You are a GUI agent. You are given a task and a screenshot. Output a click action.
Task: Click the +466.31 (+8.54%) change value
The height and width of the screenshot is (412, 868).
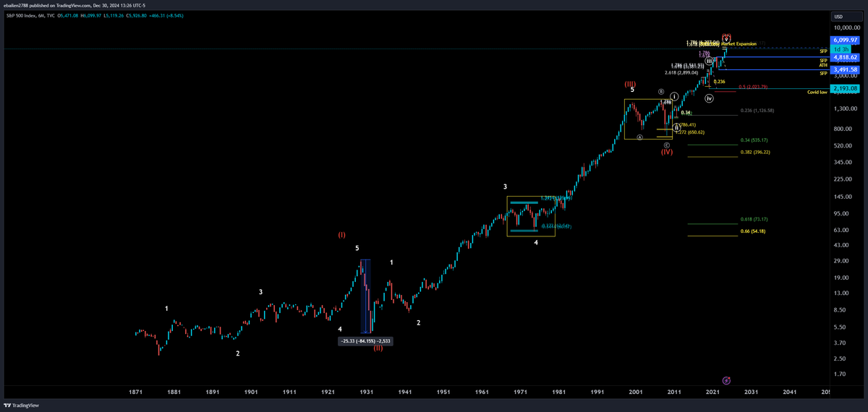[166, 16]
